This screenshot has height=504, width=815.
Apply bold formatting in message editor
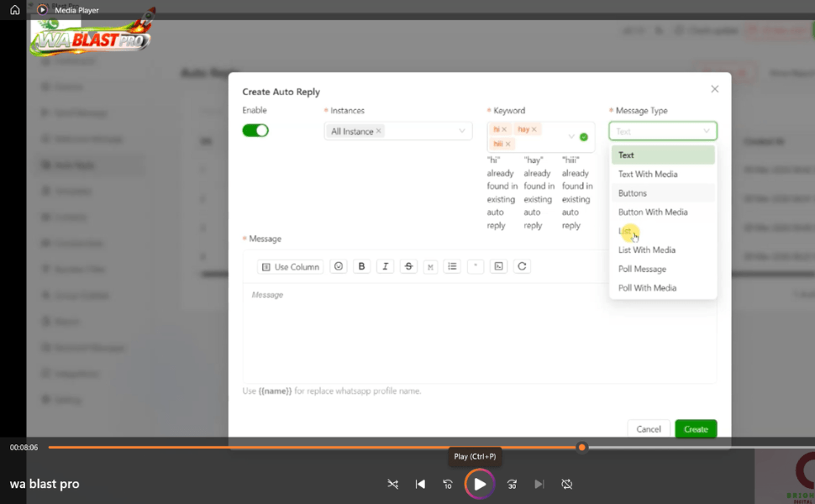click(362, 266)
